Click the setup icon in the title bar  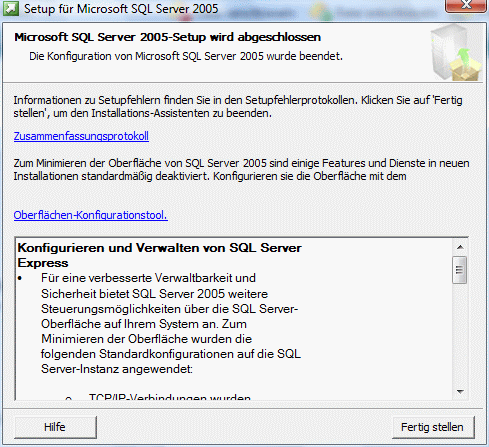[11, 9]
